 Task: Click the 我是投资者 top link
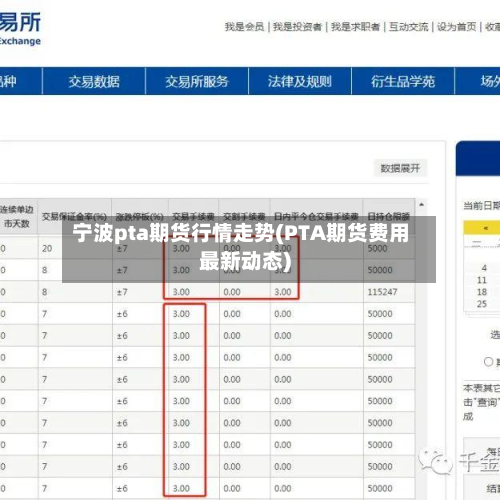pyautogui.click(x=297, y=27)
